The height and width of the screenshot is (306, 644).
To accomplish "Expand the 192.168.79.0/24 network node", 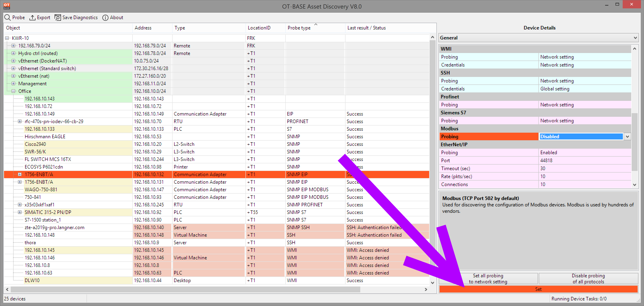I will point(14,45).
